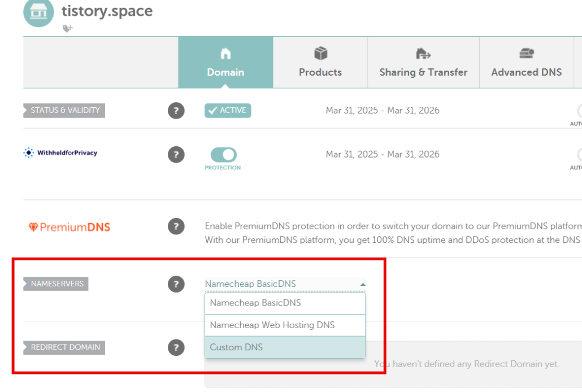This screenshot has width=582, height=392.
Task: Click the PremiumDNS help question mark
Action: coord(176,227)
